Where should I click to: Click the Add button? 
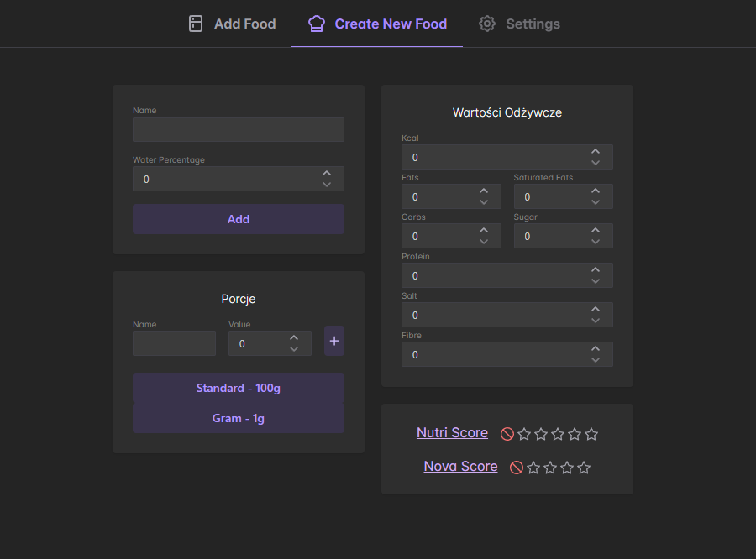point(239,219)
